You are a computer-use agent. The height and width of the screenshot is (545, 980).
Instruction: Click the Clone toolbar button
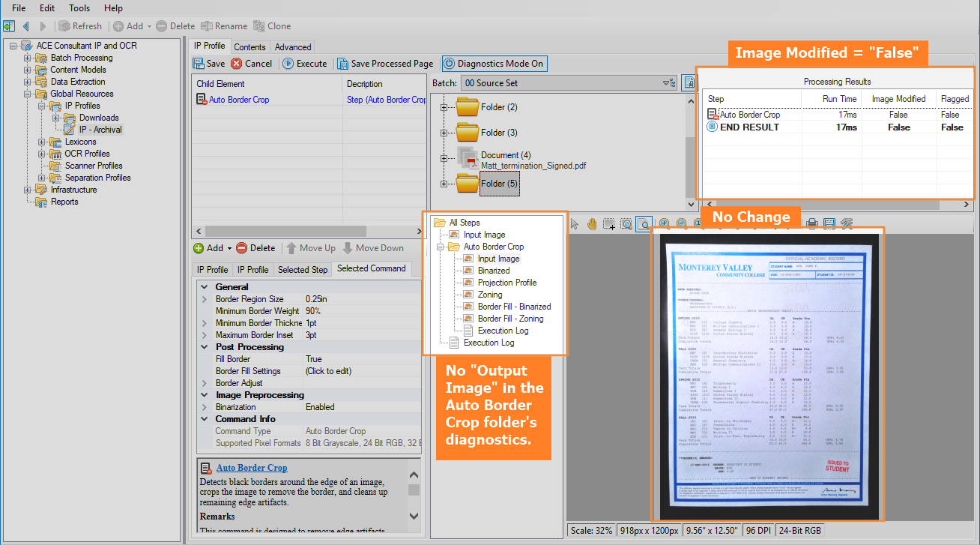tap(273, 26)
